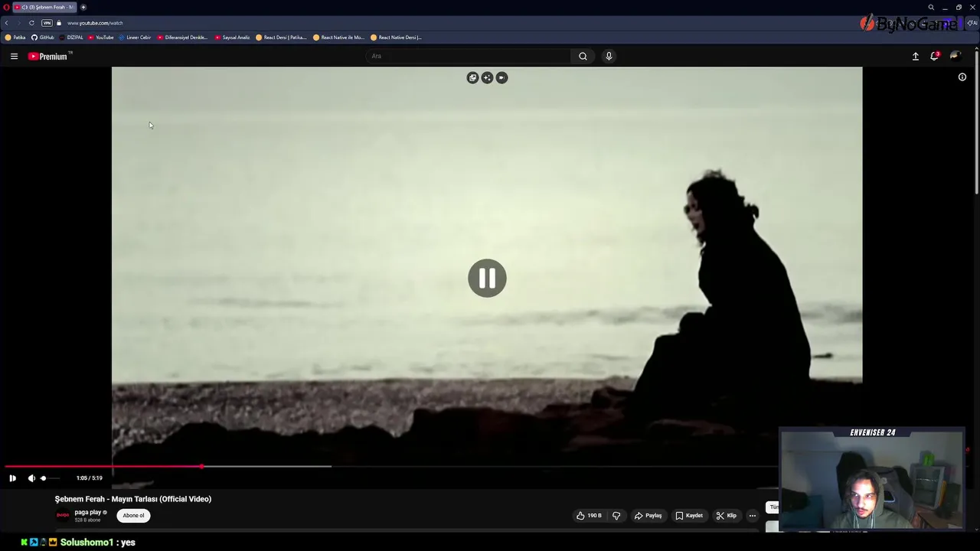Click the video title Şebnem Ferah - Mayın Tarlası
Viewport: 980px width, 551px height.
(133, 499)
